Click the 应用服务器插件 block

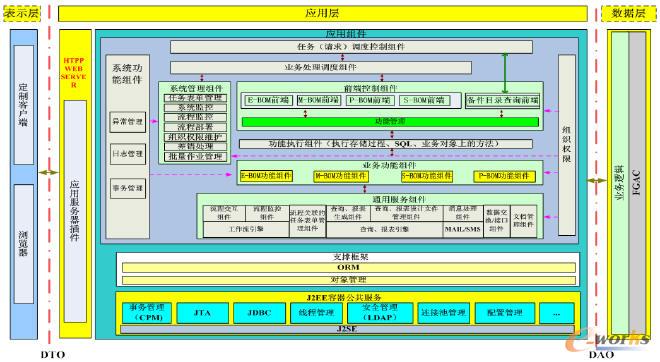pyautogui.click(x=75, y=211)
